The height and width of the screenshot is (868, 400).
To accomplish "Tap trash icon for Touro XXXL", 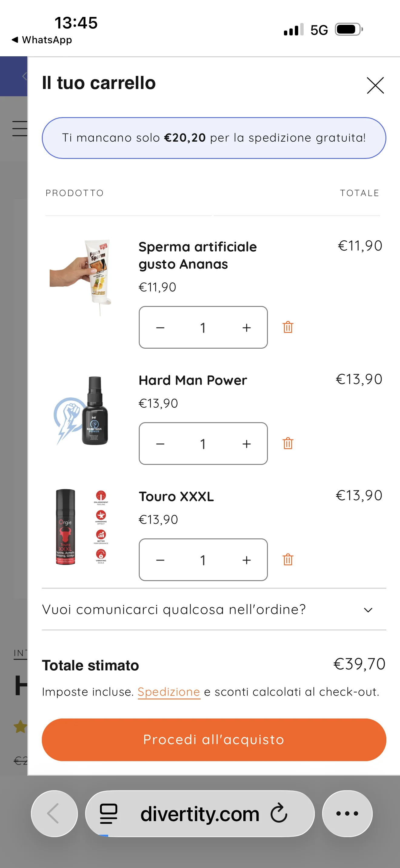I will (x=288, y=560).
